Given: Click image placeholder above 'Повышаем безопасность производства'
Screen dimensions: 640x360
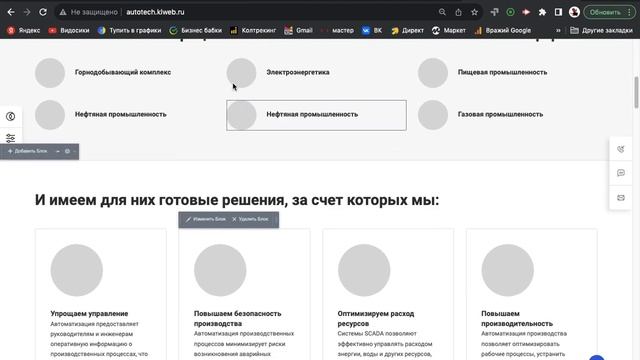Looking at the screenshot, I should pyautogui.click(x=220, y=270).
